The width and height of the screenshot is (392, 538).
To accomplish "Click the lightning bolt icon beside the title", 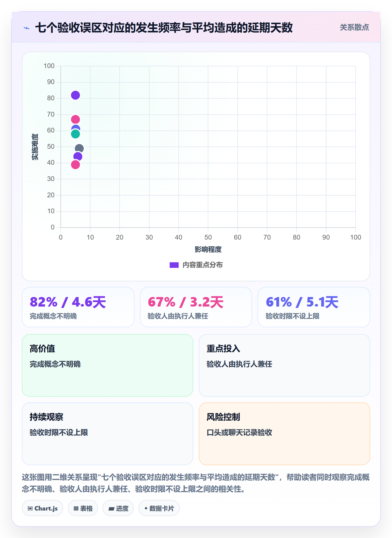I will (27, 28).
